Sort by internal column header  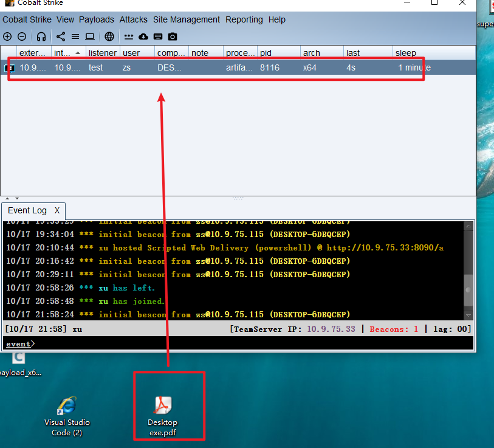[69, 53]
